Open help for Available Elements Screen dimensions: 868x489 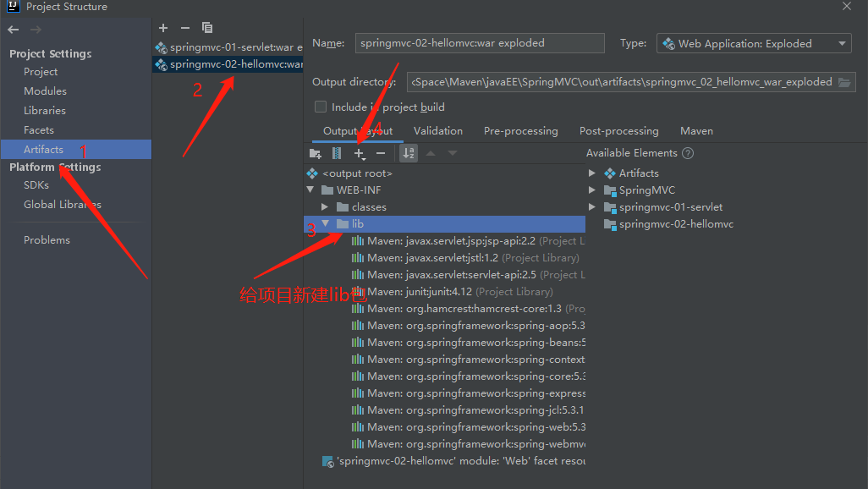[x=688, y=153]
